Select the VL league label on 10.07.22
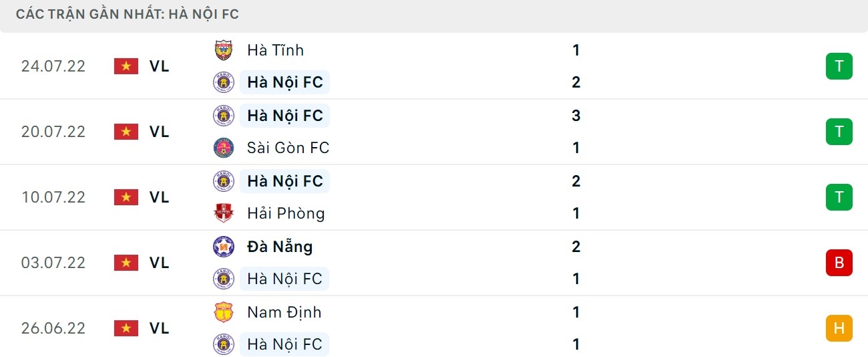The width and height of the screenshot is (868, 357). tap(159, 197)
